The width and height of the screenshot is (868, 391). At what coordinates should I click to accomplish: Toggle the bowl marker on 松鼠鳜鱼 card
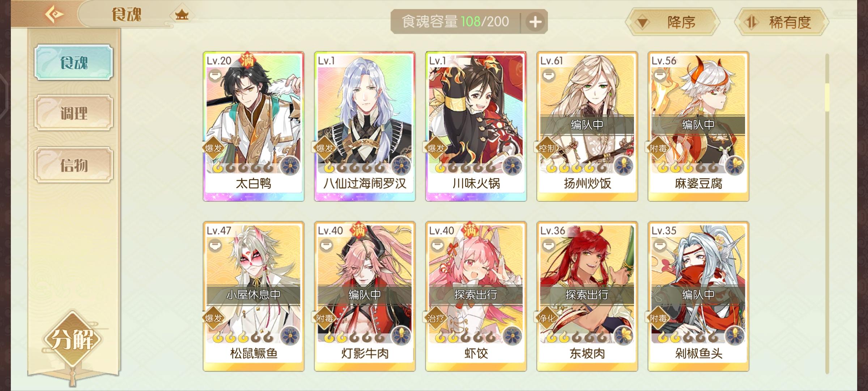pyautogui.click(x=215, y=246)
